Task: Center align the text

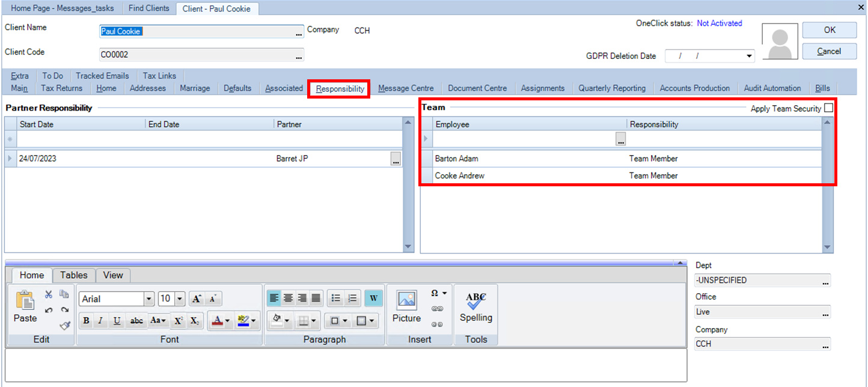Action: coord(288,298)
